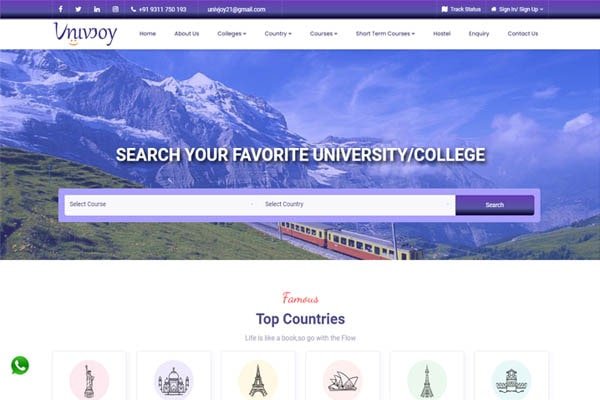
Task: Go to the About Us page
Action: pos(187,34)
